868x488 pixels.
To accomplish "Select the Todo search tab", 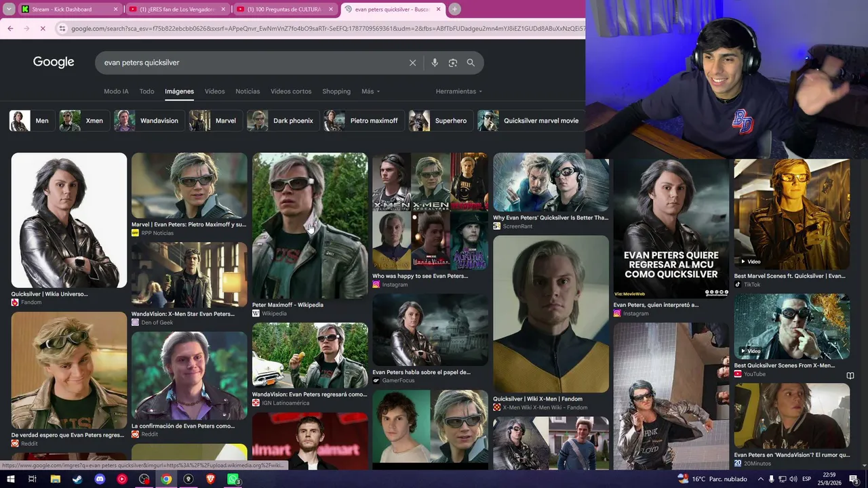I will tap(147, 91).
